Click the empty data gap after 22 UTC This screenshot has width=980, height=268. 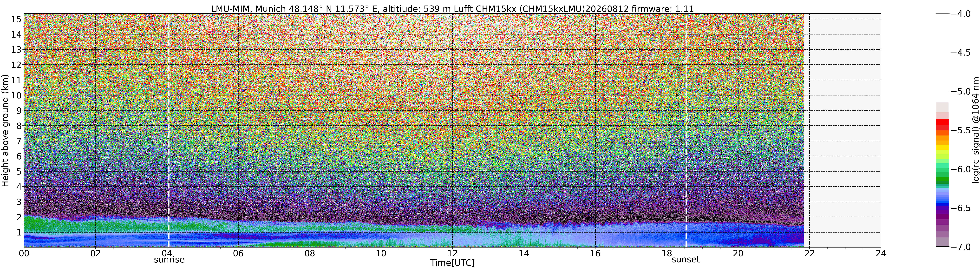click(842, 130)
